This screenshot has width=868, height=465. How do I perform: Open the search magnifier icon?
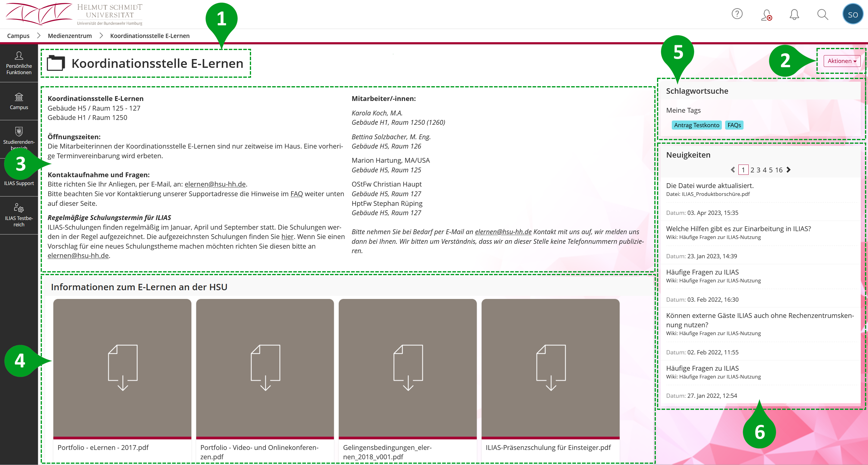(822, 14)
